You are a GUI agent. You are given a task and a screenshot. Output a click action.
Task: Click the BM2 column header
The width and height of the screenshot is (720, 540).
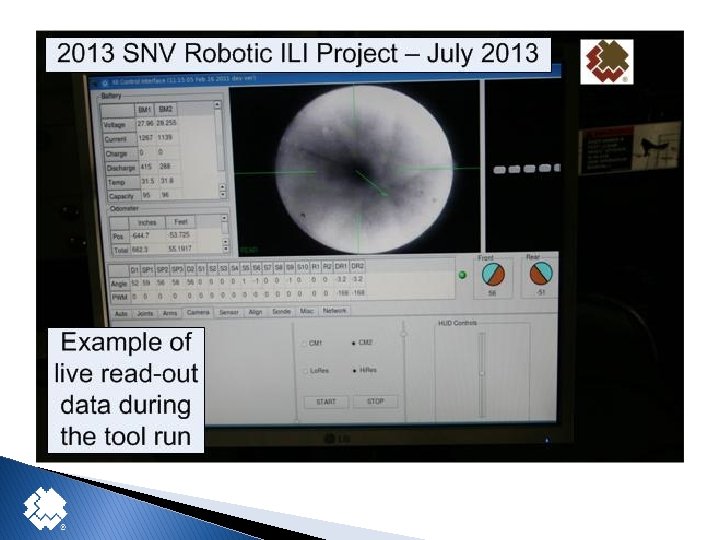(x=165, y=109)
